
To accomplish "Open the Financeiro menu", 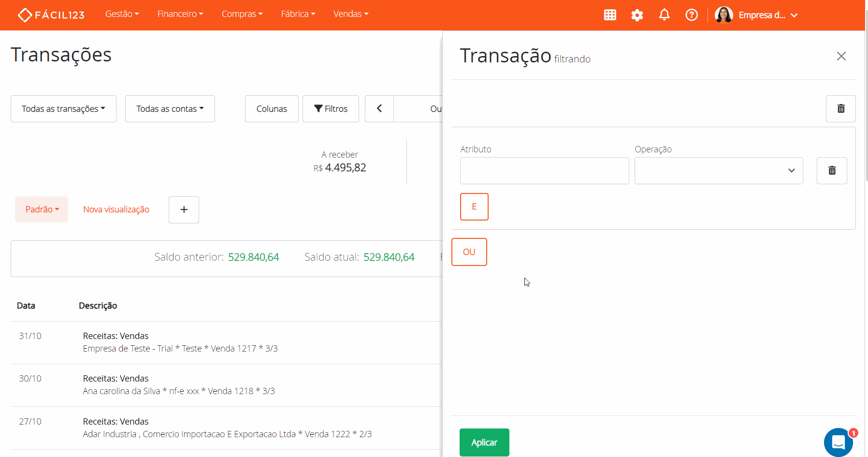I will click(x=180, y=14).
